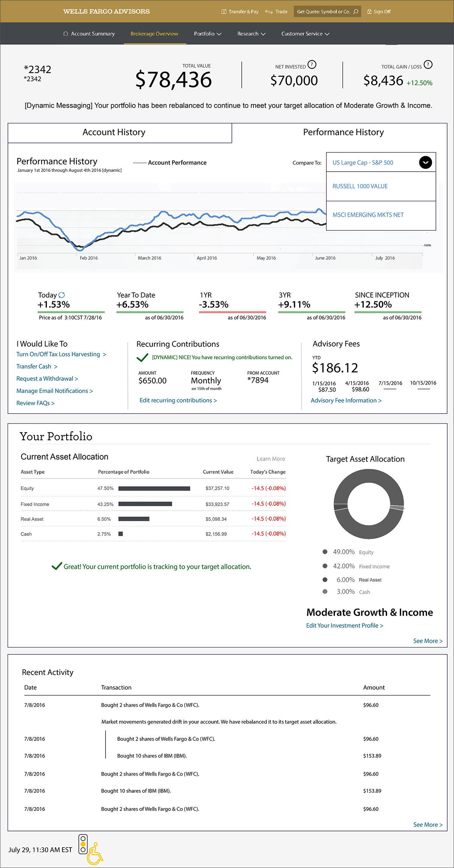The width and height of the screenshot is (454, 868).
Task: Click the Sign Off lock icon
Action: (369, 12)
